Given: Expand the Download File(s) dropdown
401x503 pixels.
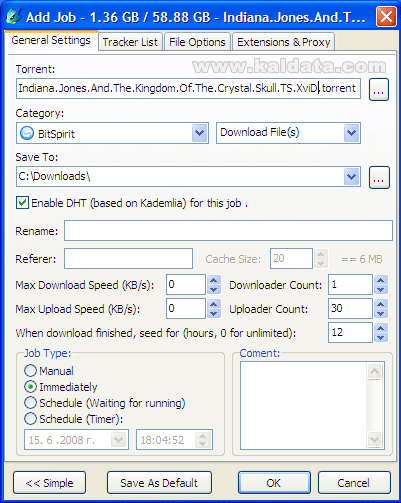Looking at the screenshot, I should point(351,133).
